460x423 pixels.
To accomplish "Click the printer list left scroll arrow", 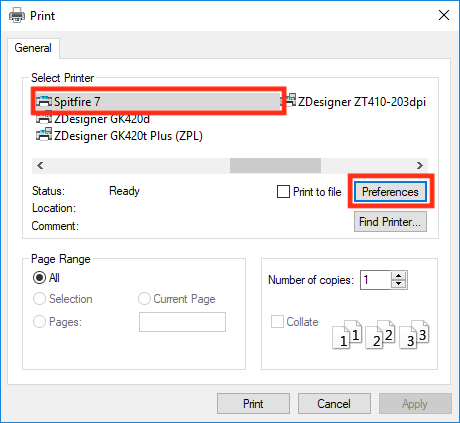I will tap(40, 165).
